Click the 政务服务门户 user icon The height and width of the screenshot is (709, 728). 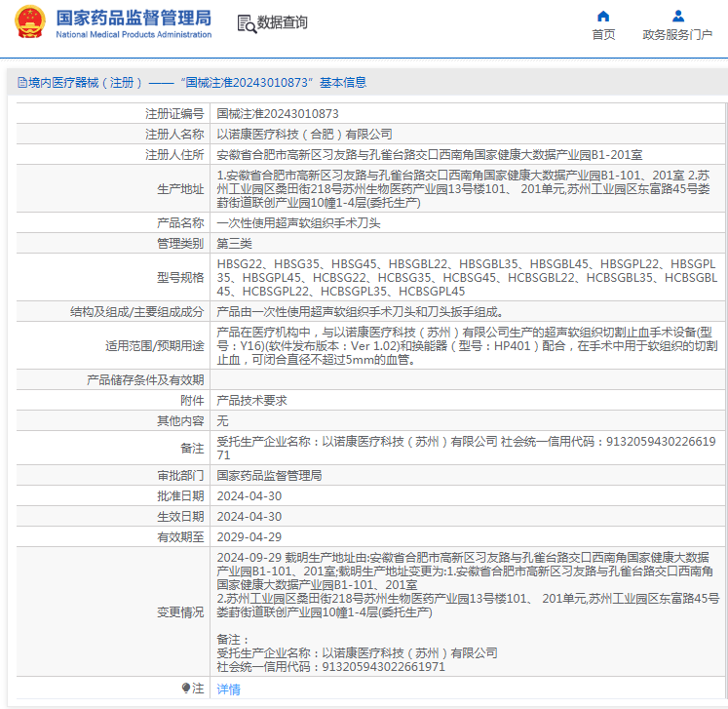(x=678, y=17)
